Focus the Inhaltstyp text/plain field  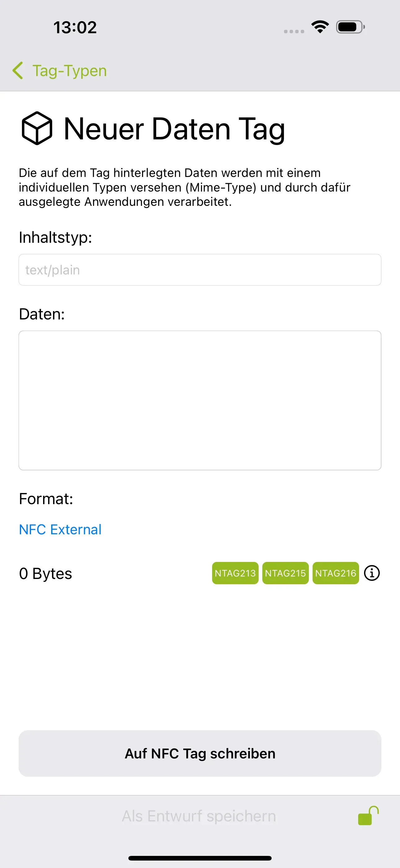tap(200, 270)
